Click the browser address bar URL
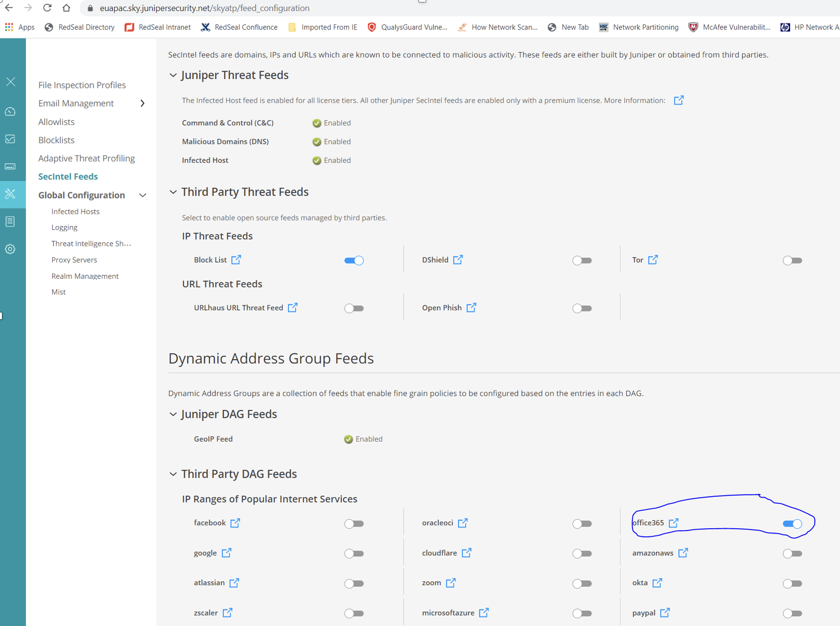The width and height of the screenshot is (840, 626). click(x=205, y=8)
